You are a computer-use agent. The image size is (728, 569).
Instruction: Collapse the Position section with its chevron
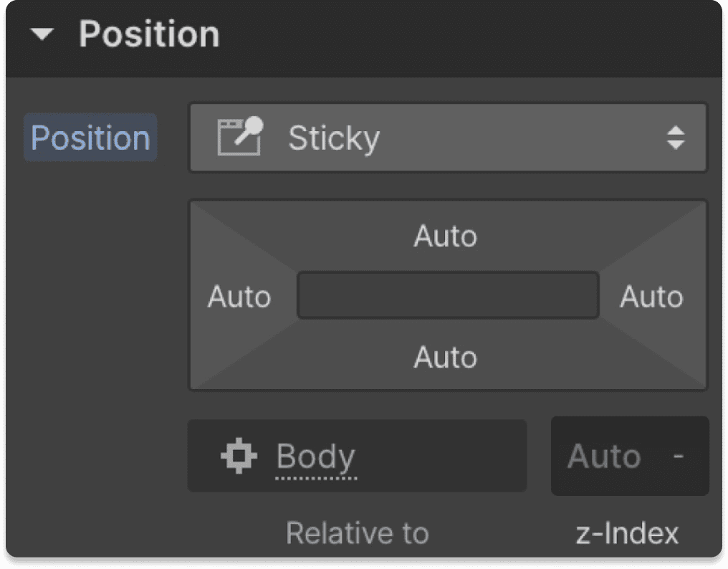pyautogui.click(x=42, y=34)
